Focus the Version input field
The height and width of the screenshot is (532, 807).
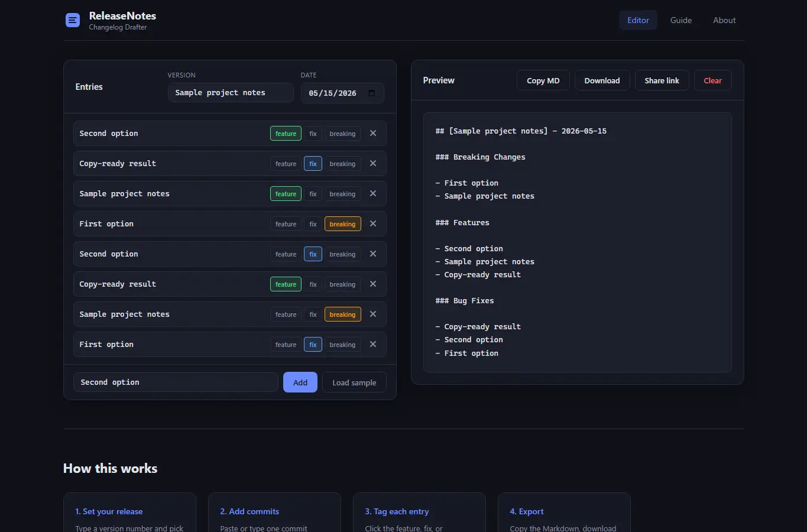pyautogui.click(x=231, y=93)
